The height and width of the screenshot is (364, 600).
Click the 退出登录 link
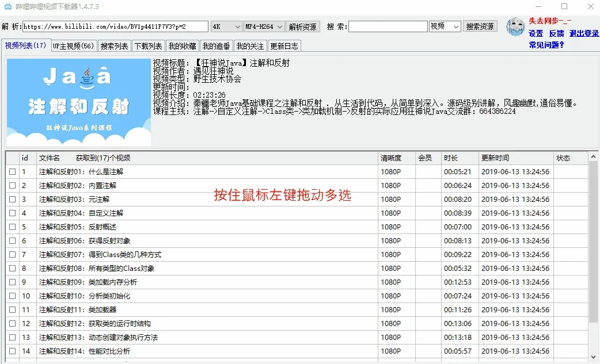click(x=584, y=34)
